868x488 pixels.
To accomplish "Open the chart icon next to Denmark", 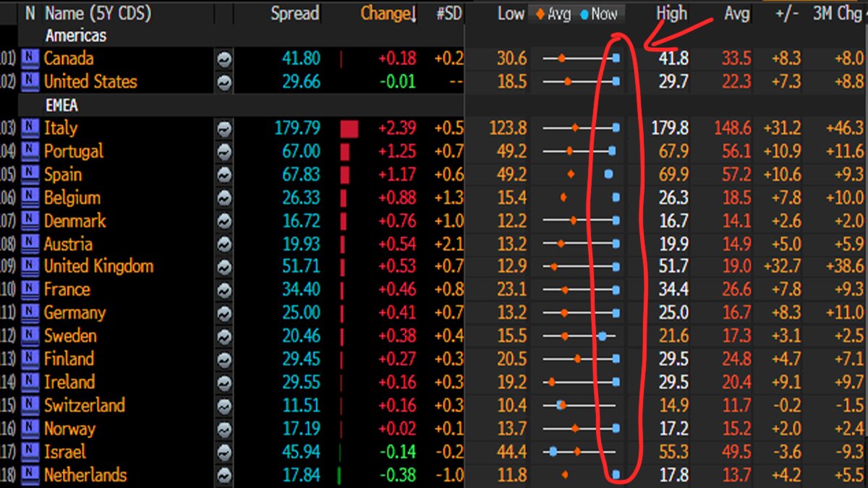I will [x=224, y=222].
